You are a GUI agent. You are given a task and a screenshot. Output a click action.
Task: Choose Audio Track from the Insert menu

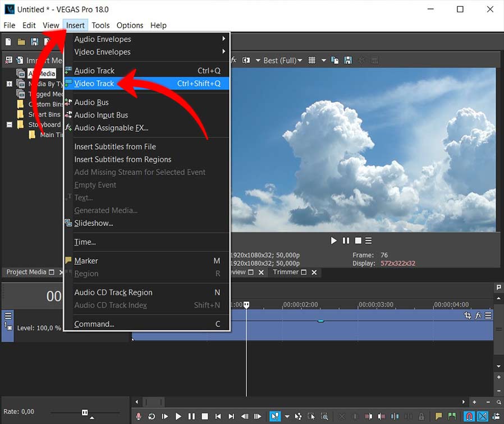click(x=147, y=71)
